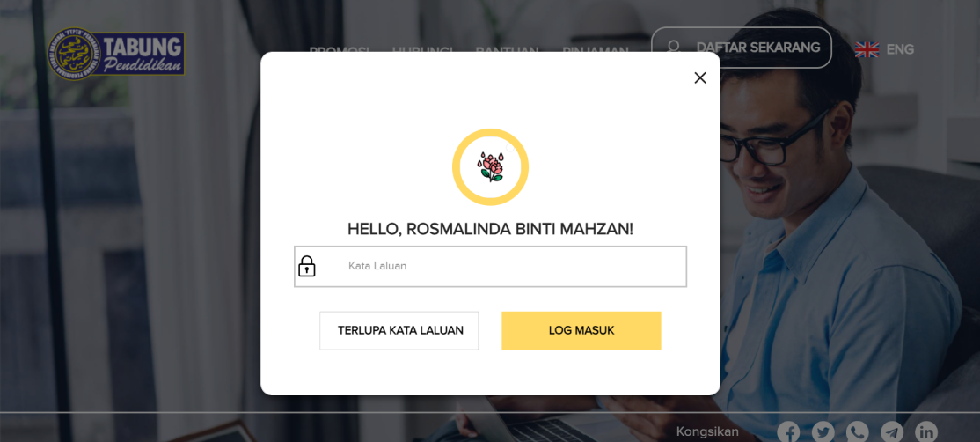
Task: Click the yellow Log Masuk button
Action: 581,331
